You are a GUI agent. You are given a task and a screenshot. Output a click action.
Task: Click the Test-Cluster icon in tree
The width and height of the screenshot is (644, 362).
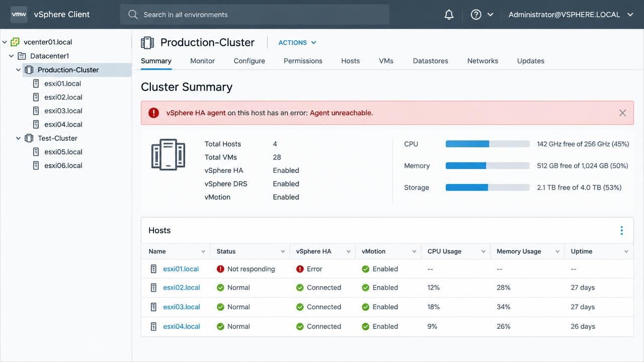pyautogui.click(x=29, y=138)
